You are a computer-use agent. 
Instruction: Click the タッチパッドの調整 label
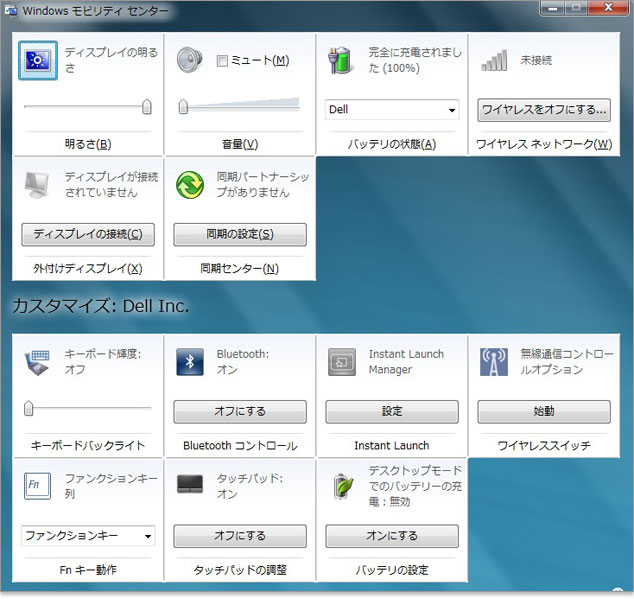tap(240, 570)
